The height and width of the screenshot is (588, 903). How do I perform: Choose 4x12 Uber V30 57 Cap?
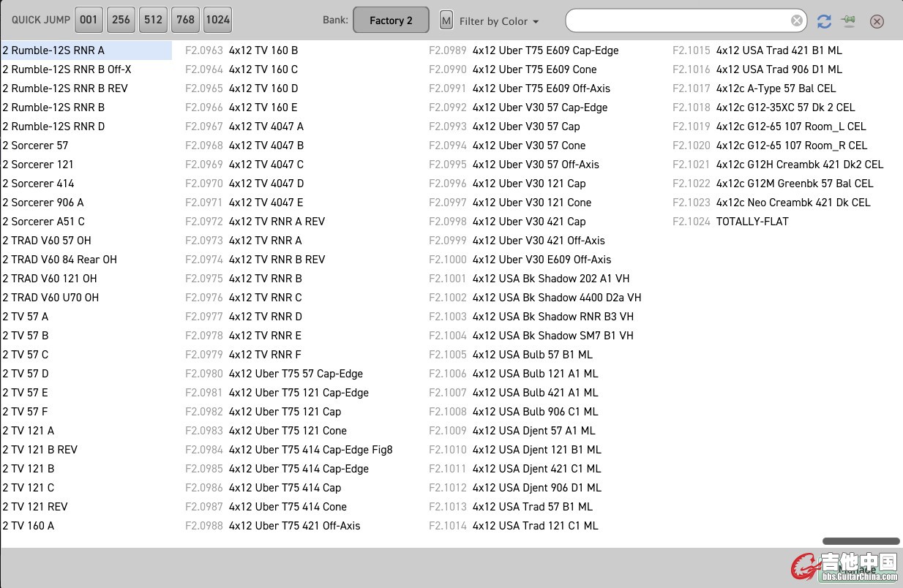[525, 127]
